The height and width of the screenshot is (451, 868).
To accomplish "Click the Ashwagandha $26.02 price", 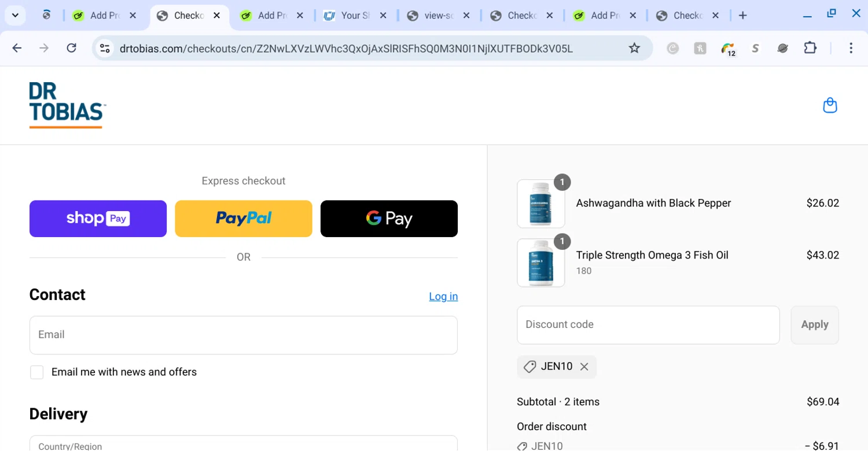I will (x=822, y=203).
